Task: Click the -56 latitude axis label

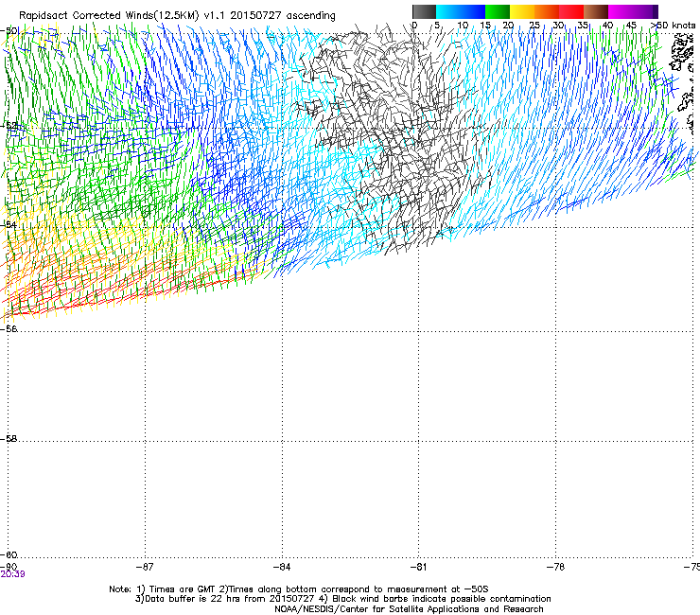Action: coord(9,328)
